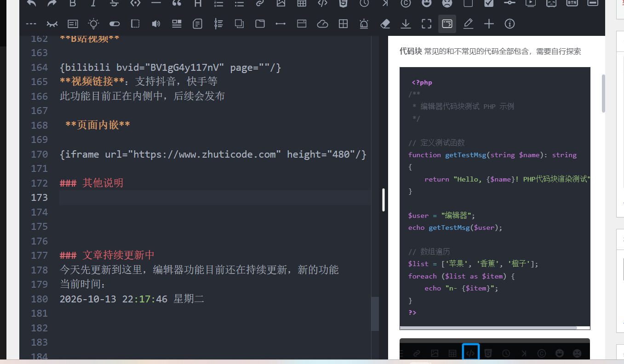Apply strikethrough formatting
The width and height of the screenshot is (624, 364).
tap(114, 3)
